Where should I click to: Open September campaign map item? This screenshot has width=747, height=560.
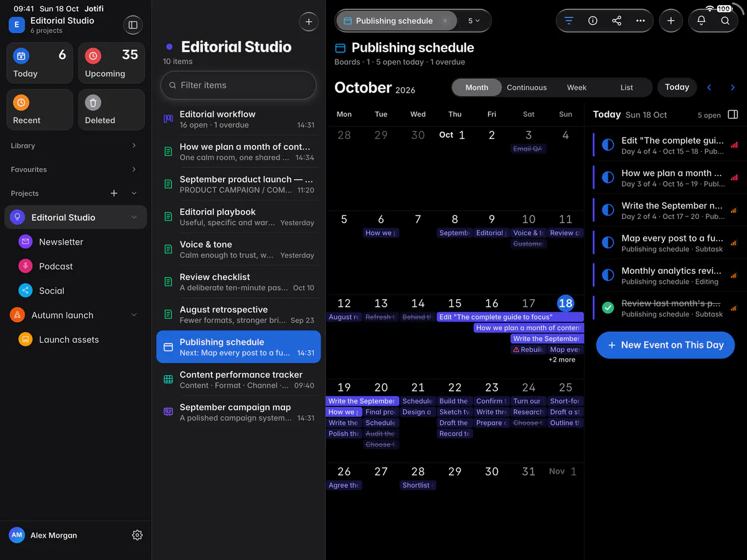coord(238,412)
